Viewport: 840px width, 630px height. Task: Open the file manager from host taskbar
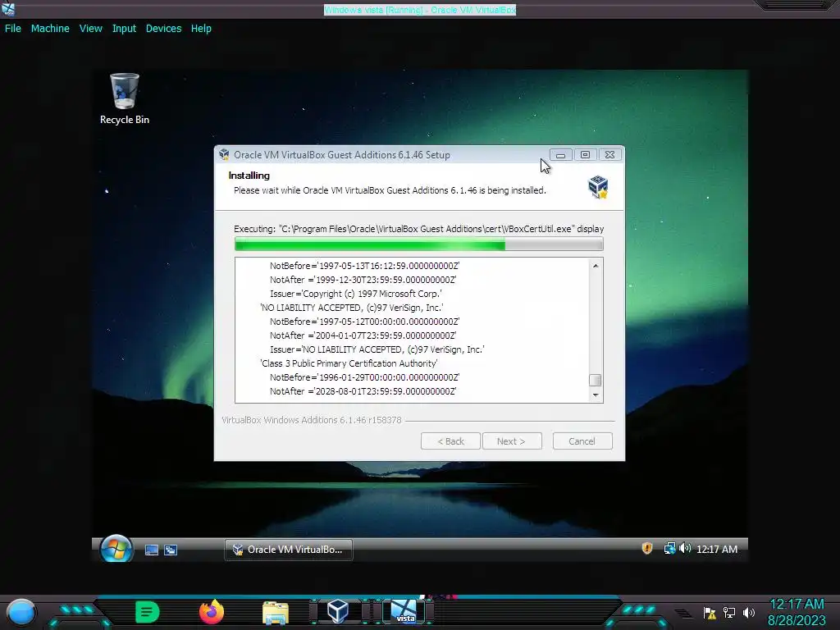click(276, 613)
